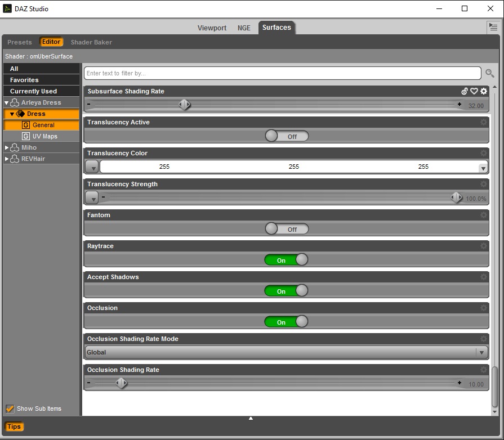
Task: Click the scrollbar down arrow
Action: click(494, 412)
